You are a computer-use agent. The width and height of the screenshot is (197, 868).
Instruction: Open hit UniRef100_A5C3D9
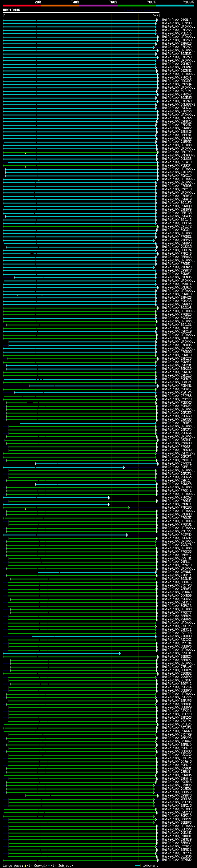(x=176, y=81)
